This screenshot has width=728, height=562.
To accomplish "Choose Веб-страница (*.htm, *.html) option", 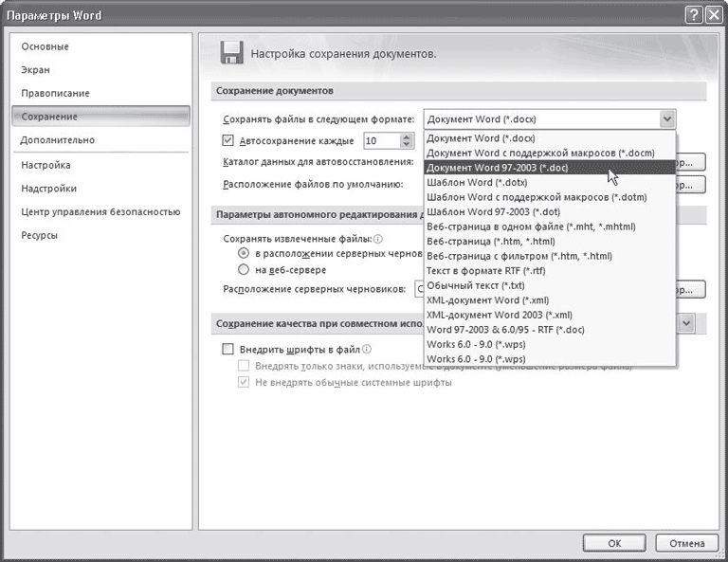I will tap(550, 242).
